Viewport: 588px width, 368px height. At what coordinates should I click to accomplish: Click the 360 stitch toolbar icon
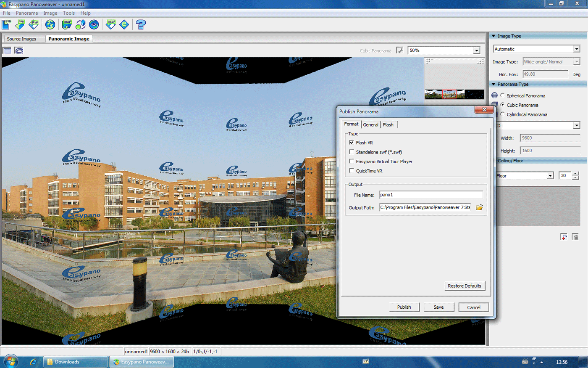point(66,24)
